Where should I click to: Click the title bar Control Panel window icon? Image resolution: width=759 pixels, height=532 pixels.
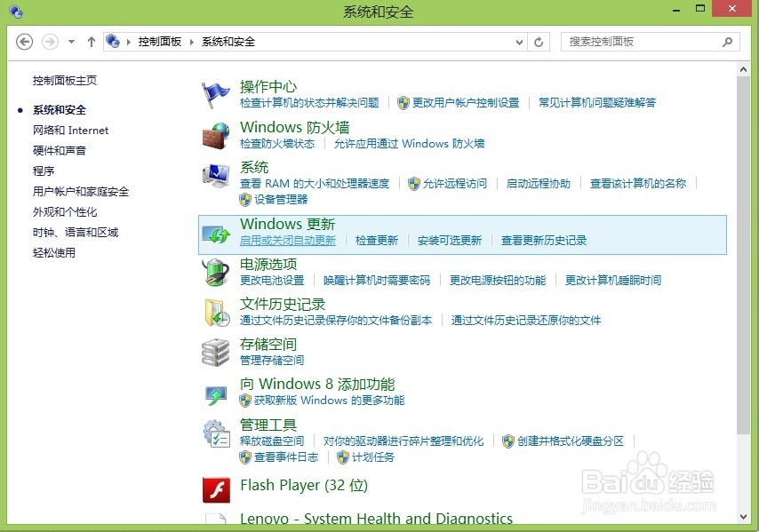(x=16, y=12)
